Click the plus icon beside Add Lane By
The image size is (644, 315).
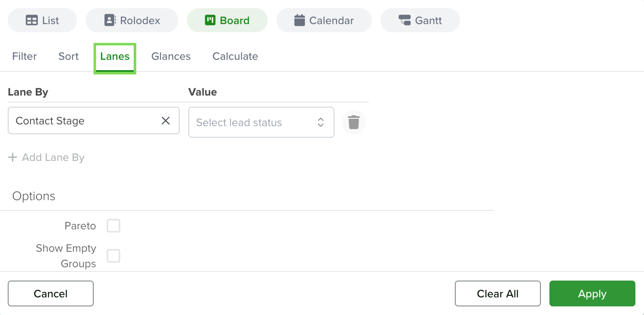pyautogui.click(x=13, y=157)
